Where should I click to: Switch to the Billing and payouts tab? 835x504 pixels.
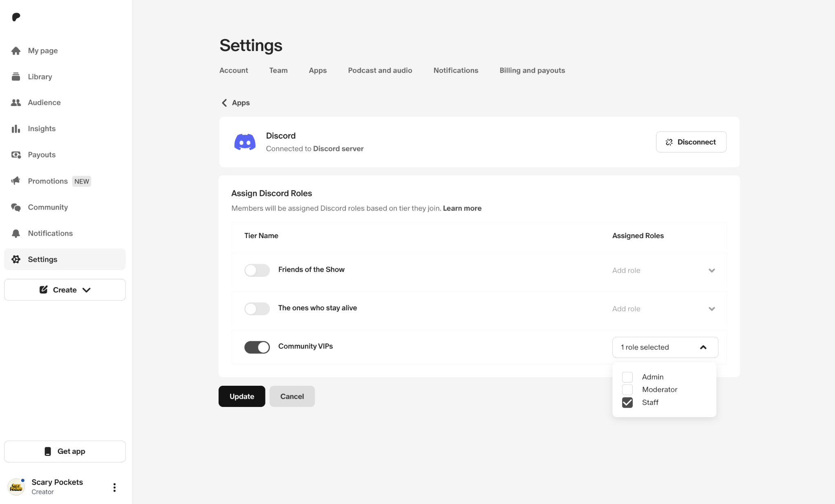(x=532, y=70)
